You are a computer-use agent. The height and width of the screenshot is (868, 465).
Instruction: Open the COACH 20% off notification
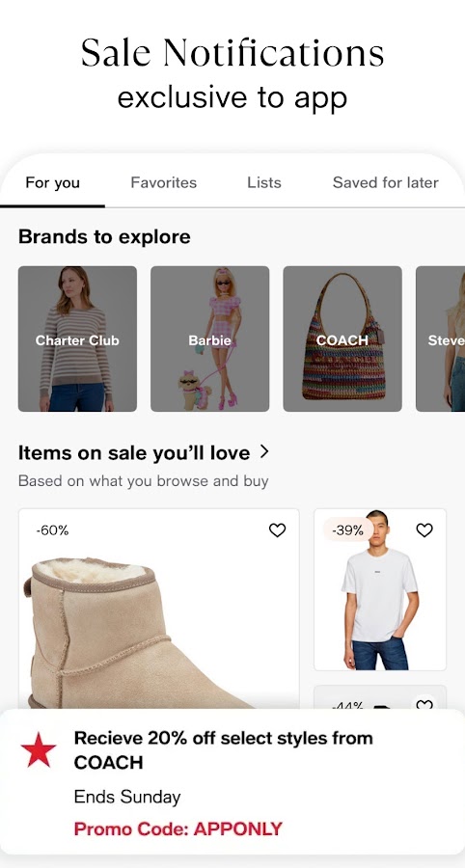(232, 782)
